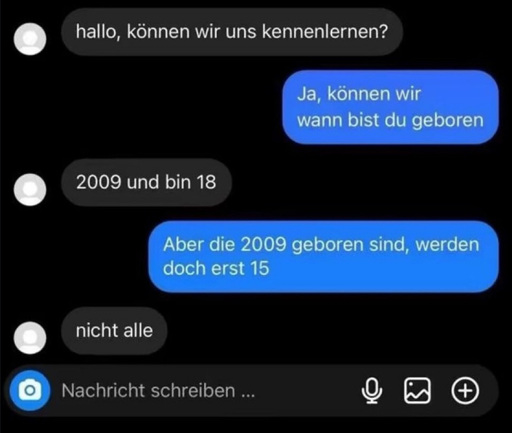Tap the blue "Aber die 2009 geboren" message

323,257
